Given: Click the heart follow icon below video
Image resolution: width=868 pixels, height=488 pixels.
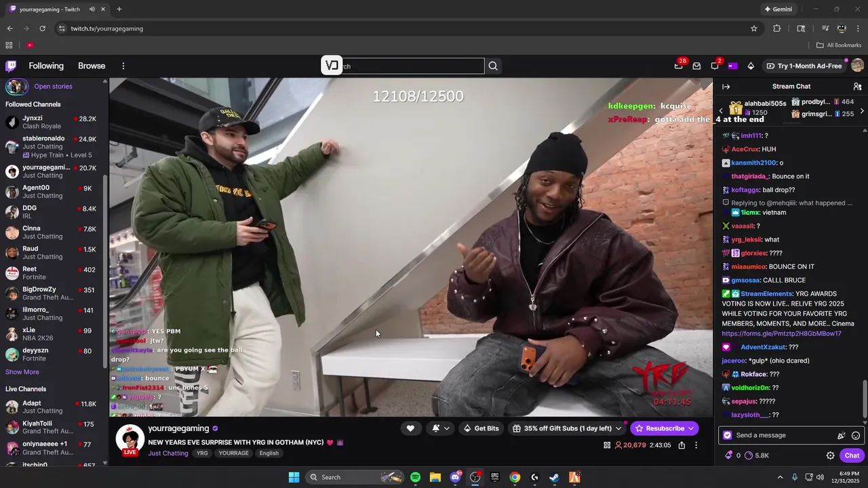Looking at the screenshot, I should tap(410, 428).
